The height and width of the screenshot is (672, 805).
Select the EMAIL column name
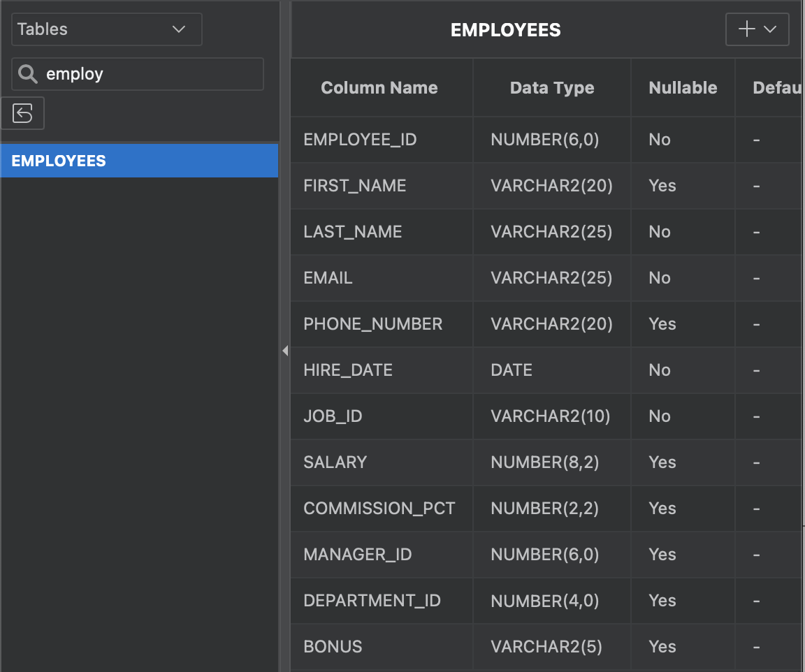tap(328, 278)
